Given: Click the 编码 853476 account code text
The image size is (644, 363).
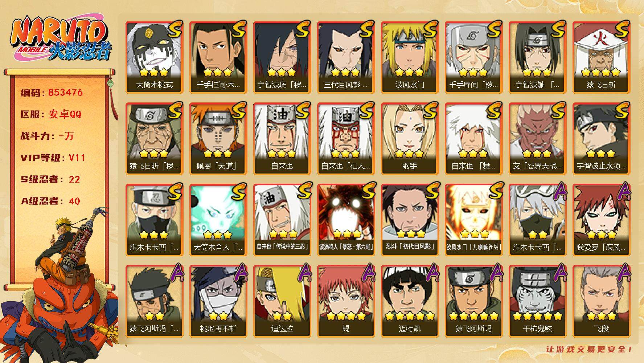Looking at the screenshot, I should (x=52, y=93).
